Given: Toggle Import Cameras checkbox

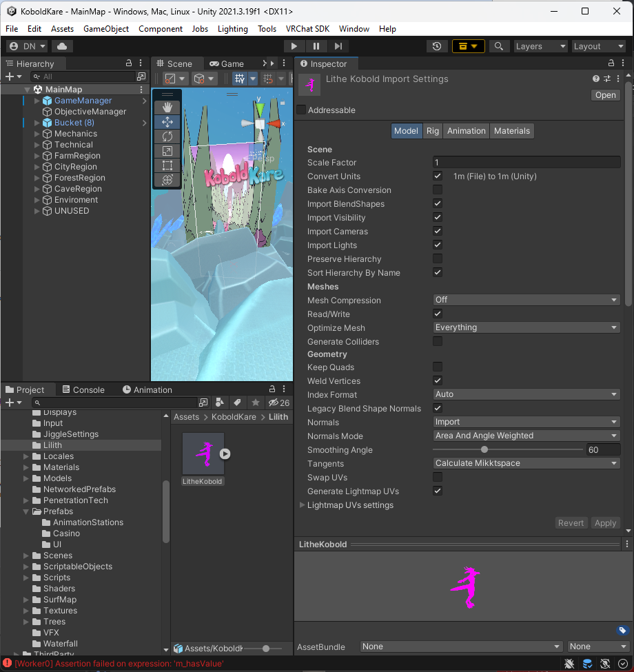Looking at the screenshot, I should click(x=438, y=231).
